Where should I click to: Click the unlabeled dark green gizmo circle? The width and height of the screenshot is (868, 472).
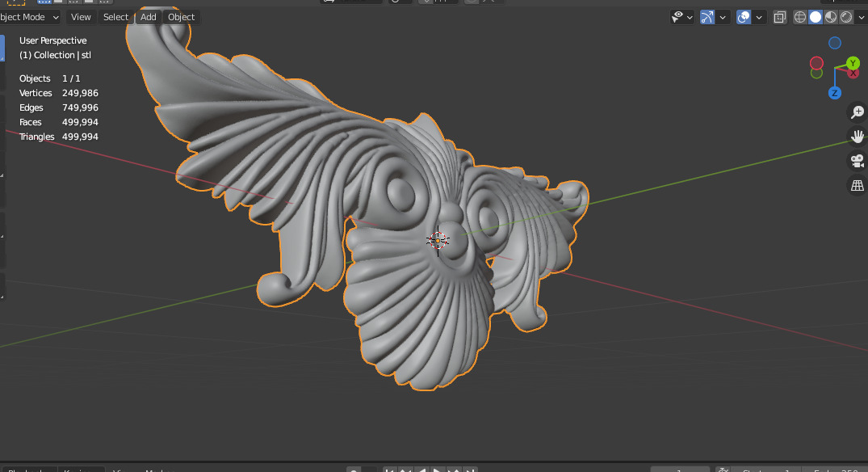tap(816, 73)
